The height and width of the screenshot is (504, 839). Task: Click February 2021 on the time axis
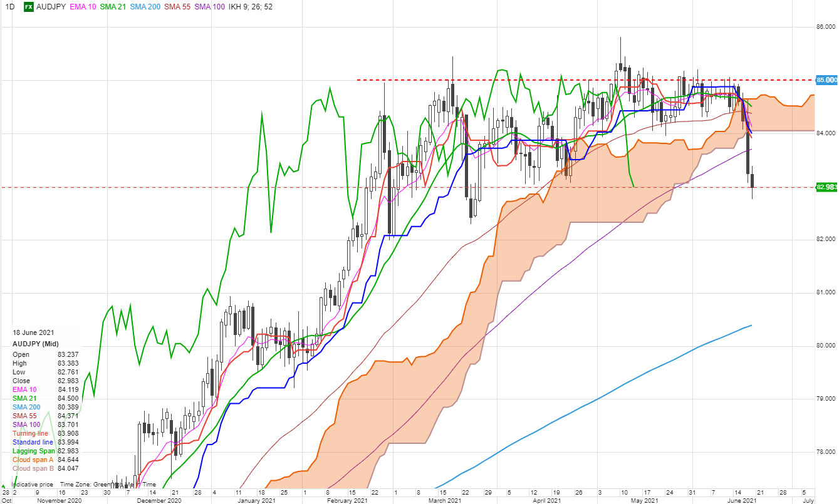(x=348, y=500)
